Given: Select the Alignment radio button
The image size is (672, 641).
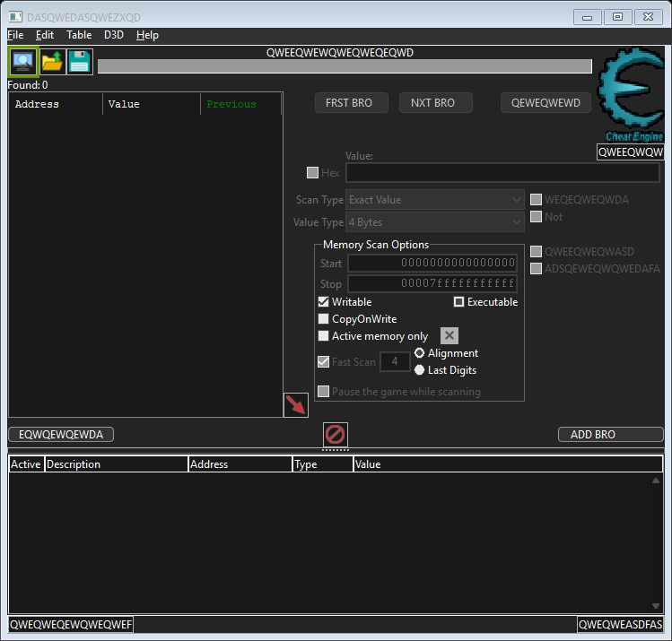Looking at the screenshot, I should (419, 353).
